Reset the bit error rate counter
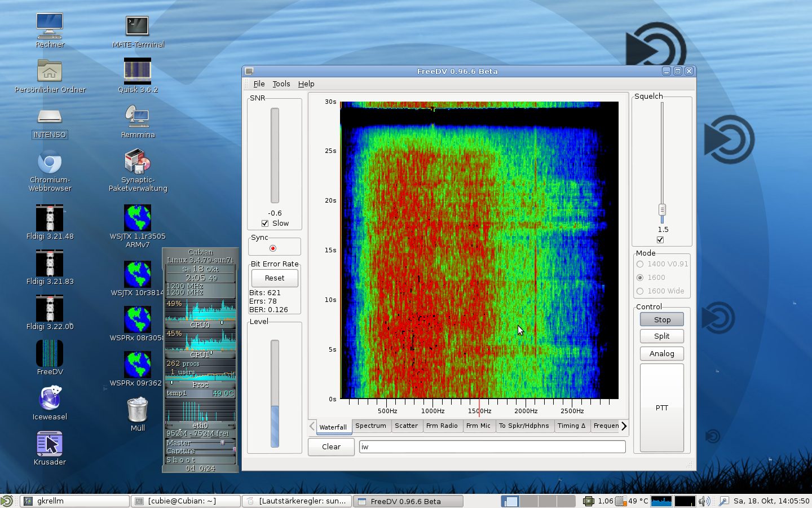812x508 pixels. pyautogui.click(x=275, y=278)
